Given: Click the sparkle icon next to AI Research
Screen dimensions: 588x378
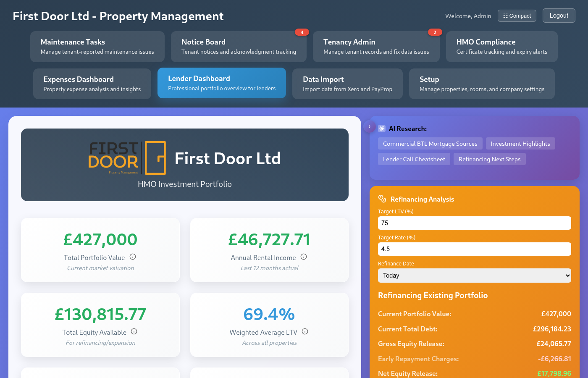Looking at the screenshot, I should [381, 128].
